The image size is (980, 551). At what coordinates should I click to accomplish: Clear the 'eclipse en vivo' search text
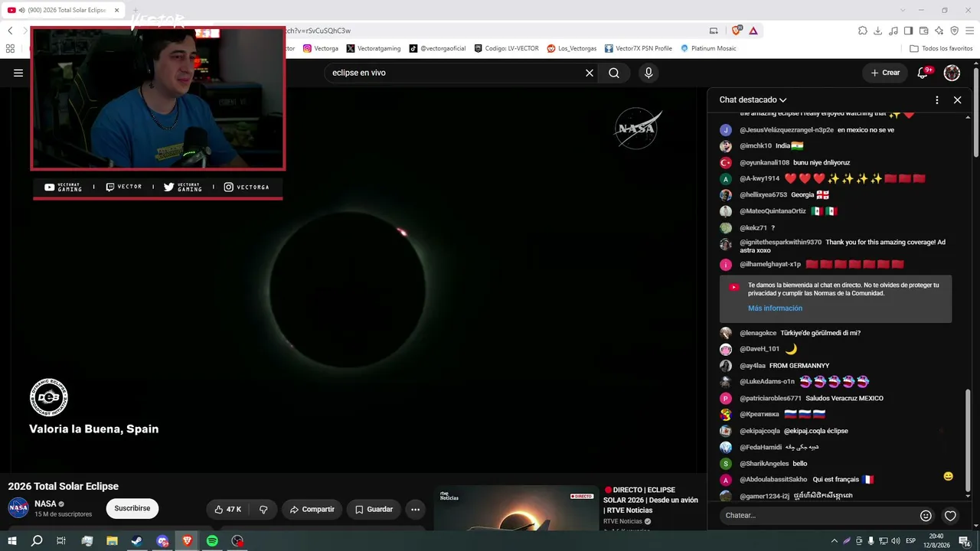[x=590, y=73]
